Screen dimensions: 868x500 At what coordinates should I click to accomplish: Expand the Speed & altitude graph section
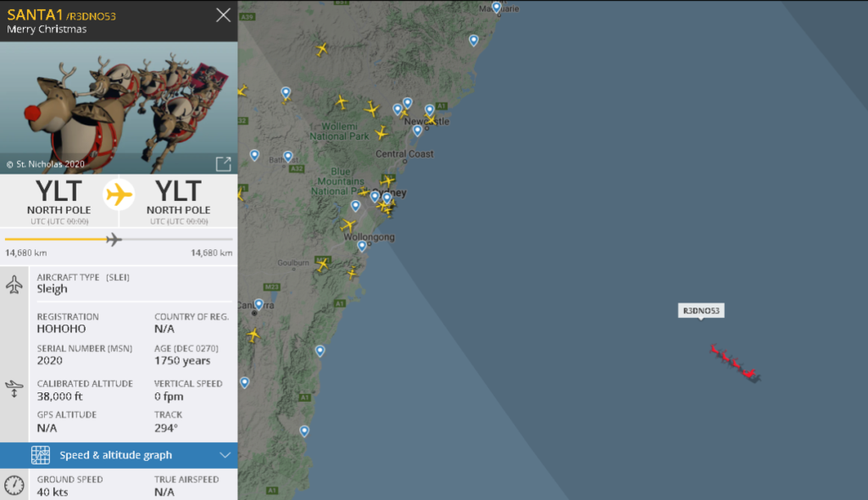point(119,455)
